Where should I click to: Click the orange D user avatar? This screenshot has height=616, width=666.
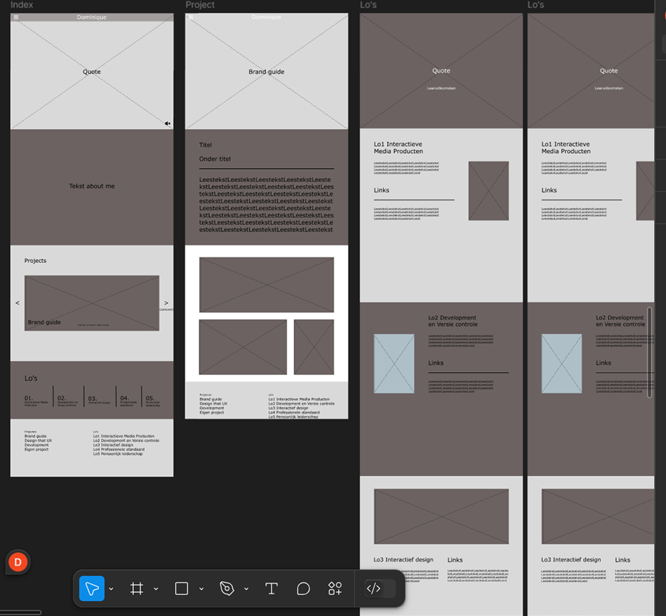17,562
